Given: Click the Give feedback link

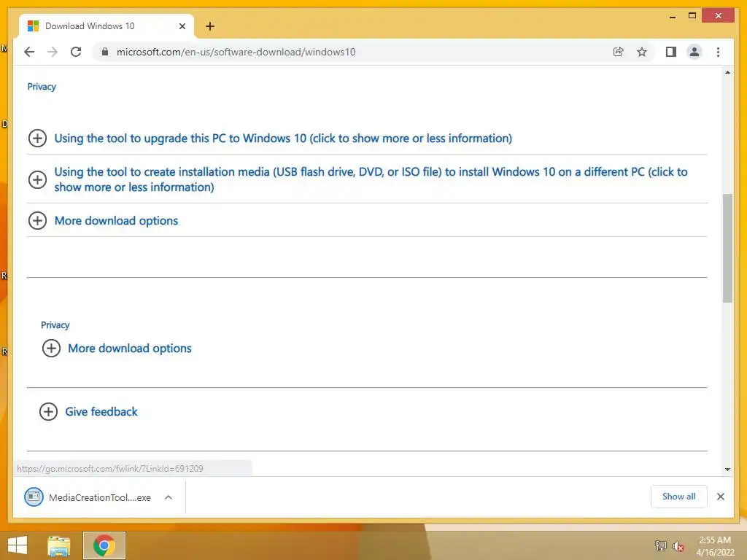Looking at the screenshot, I should [x=101, y=411].
